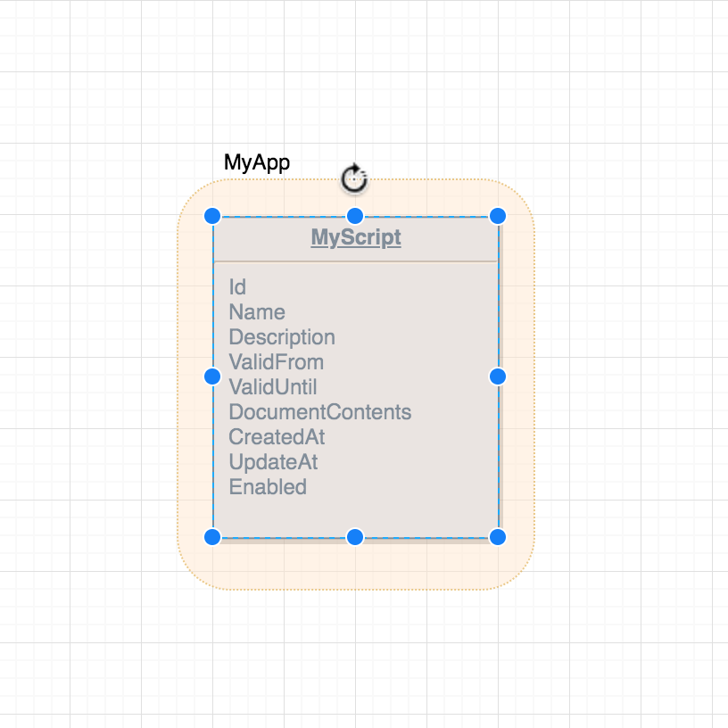This screenshot has width=728, height=728.
Task: Click the ValidUntil field line
Action: 273,387
